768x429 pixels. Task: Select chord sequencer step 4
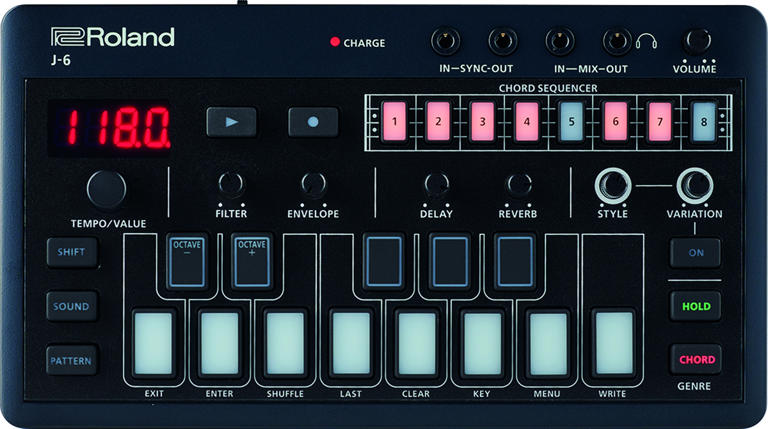click(x=527, y=121)
